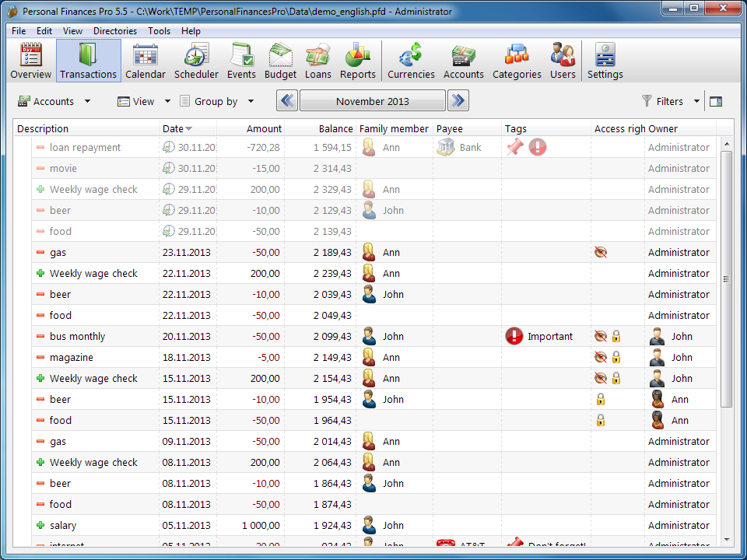This screenshot has width=747, height=560.
Task: Select the 'loan repayment' transaction
Action: click(x=374, y=147)
